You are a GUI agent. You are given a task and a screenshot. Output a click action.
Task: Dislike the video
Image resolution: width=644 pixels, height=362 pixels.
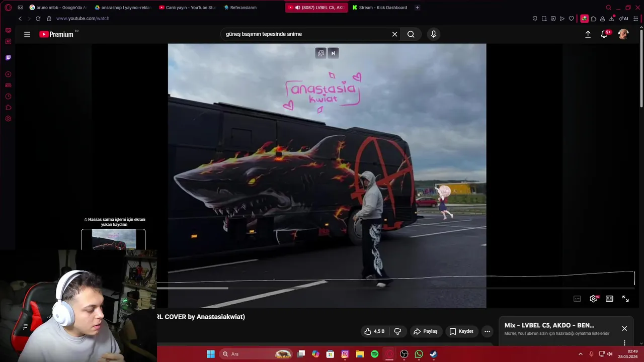[x=397, y=331]
